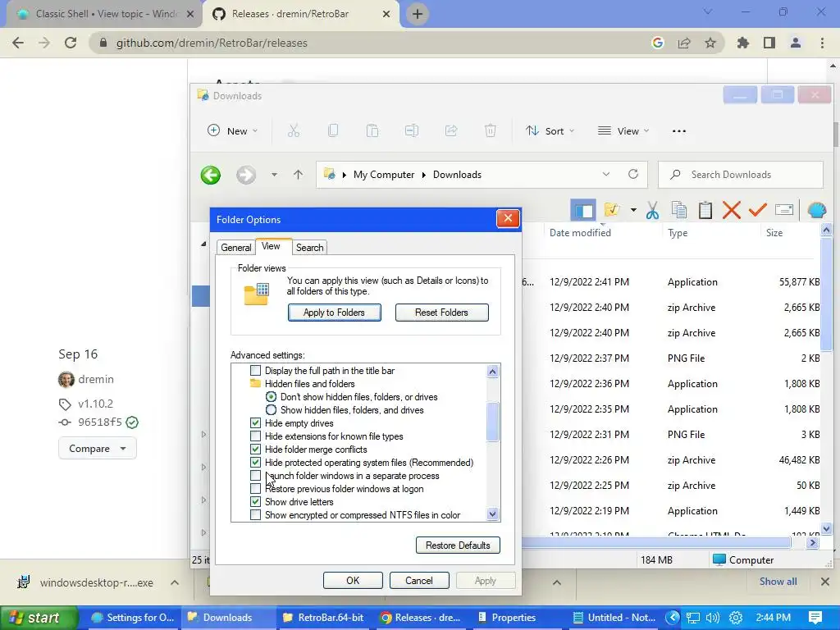Click the Paste icon in Downloads command bar

(372, 130)
